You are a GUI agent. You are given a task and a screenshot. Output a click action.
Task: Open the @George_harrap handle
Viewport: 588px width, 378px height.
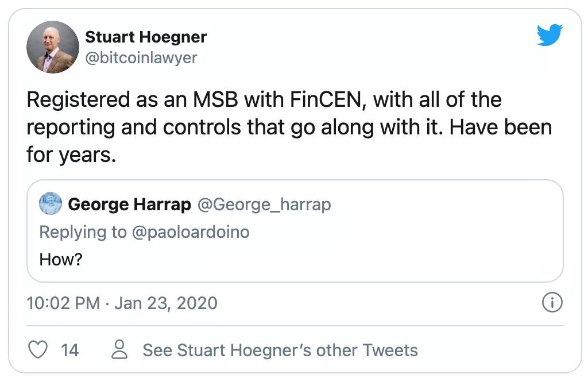click(x=264, y=204)
